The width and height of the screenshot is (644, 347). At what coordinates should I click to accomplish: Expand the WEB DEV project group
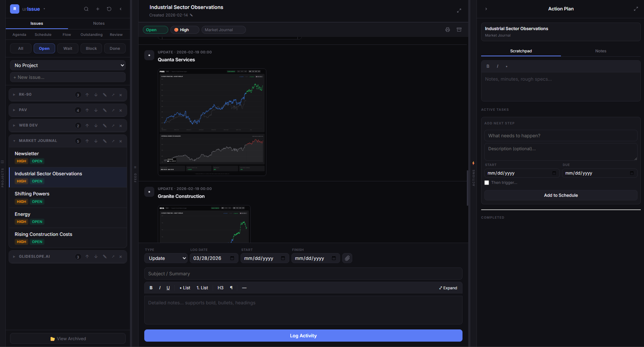coord(14,125)
